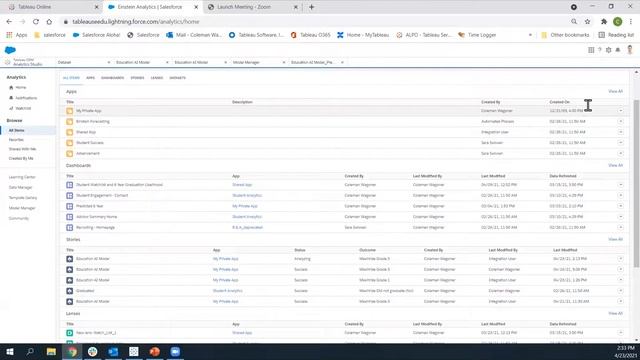View all items in Apps section
This screenshot has height=360, width=640.
pos(616,91)
